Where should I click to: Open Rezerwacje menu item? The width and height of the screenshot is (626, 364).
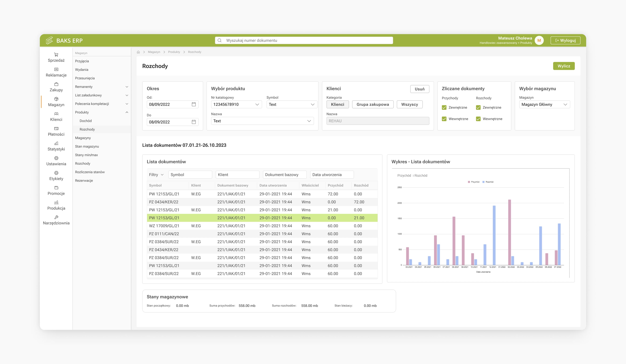point(84,181)
